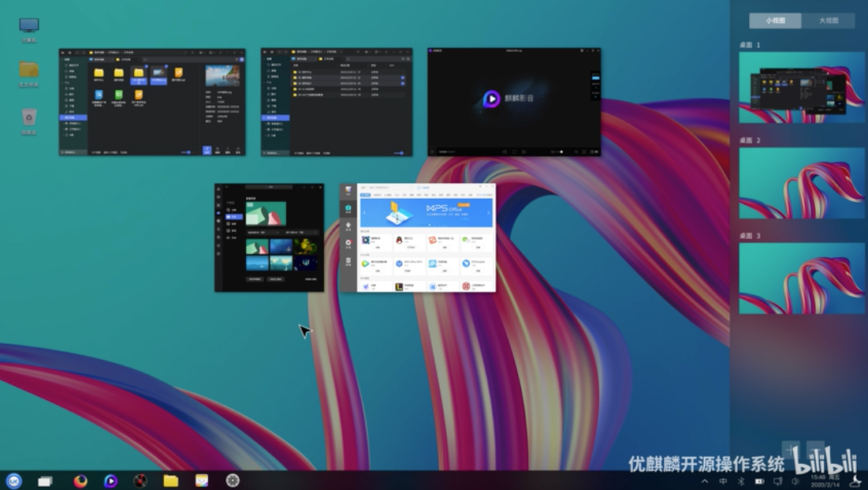Activate the Kylin Video player window preview
The width and height of the screenshot is (868, 490).
(514, 101)
